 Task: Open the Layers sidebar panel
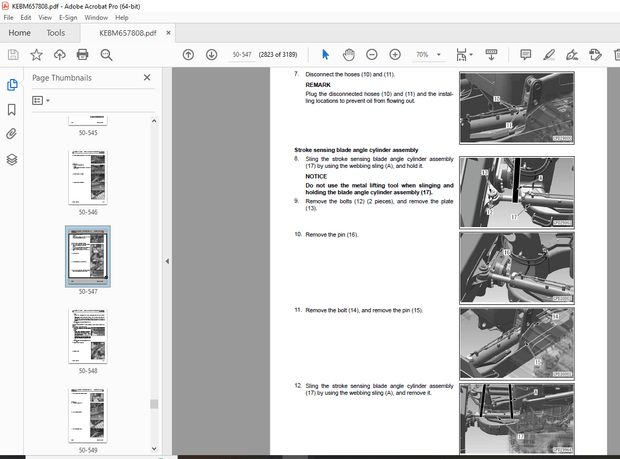click(12, 159)
